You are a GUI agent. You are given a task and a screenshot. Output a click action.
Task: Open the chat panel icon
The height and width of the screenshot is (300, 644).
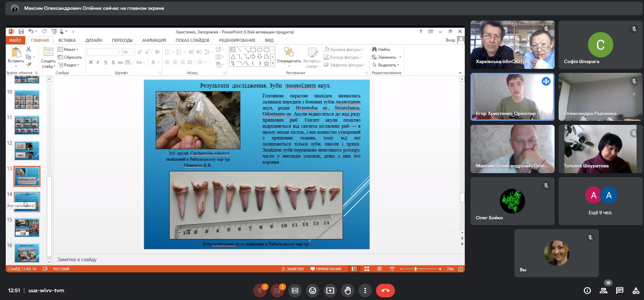click(x=619, y=291)
